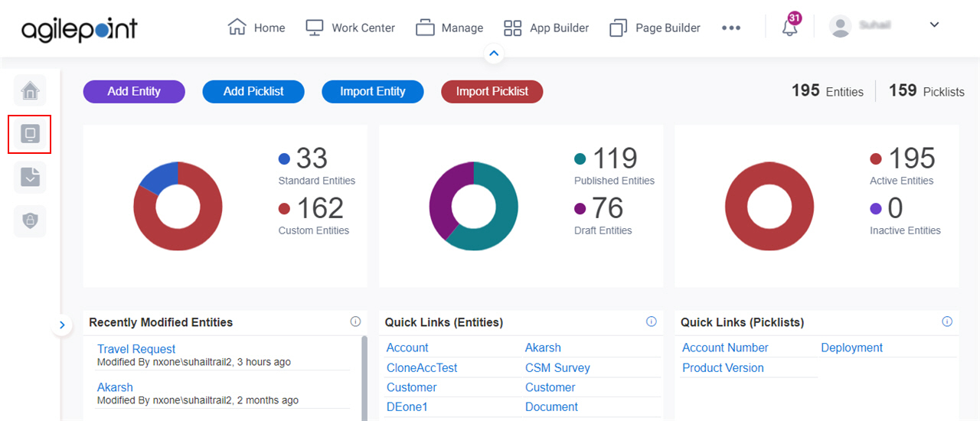Screen dimensions: 980x421
Task: Open the Document quick link
Action: pos(552,407)
